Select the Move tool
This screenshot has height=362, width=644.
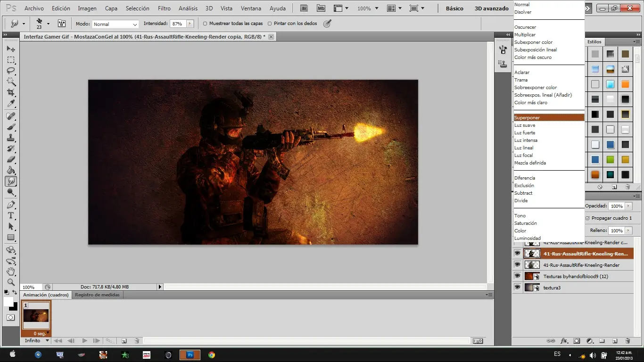click(x=10, y=49)
